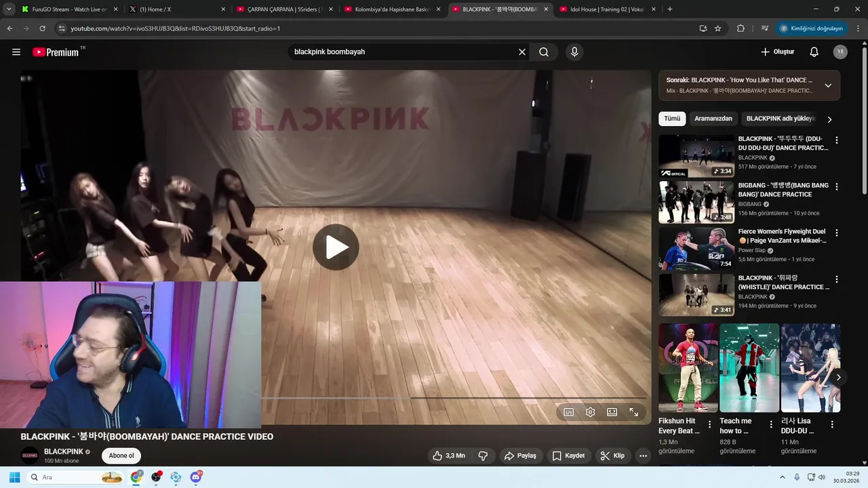Screen dimensions: 868x488
Task: Open options for Teach me how short
Action: tap(771, 425)
